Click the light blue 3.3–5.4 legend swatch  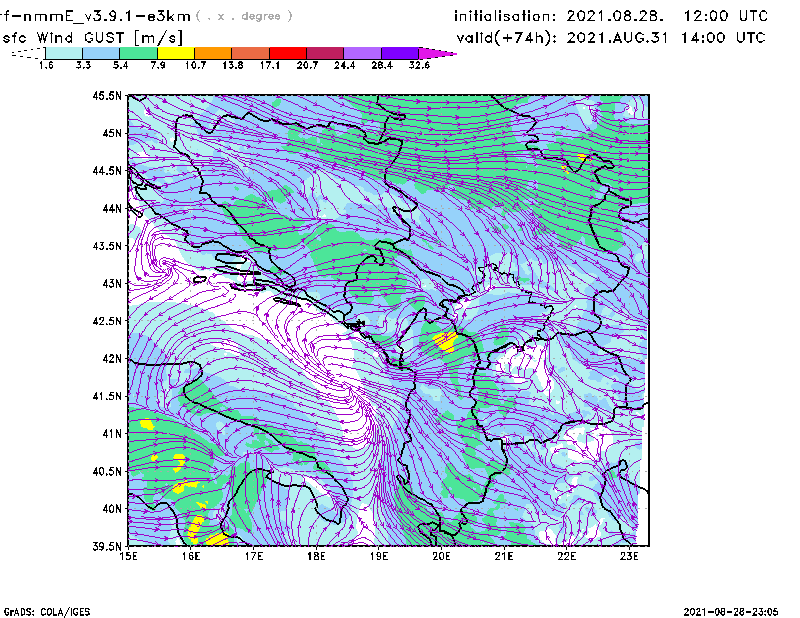(x=101, y=53)
